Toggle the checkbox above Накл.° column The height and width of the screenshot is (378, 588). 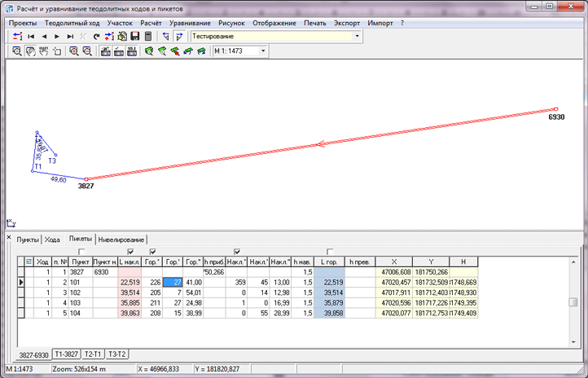(x=237, y=252)
